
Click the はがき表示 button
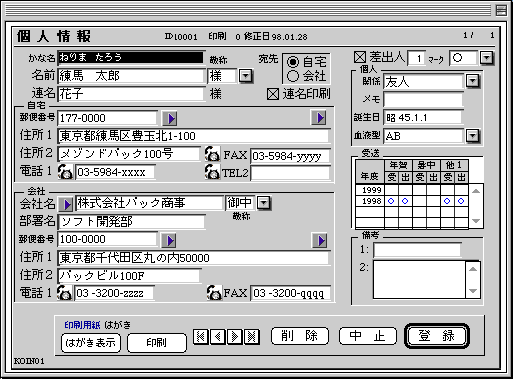pos(91,343)
